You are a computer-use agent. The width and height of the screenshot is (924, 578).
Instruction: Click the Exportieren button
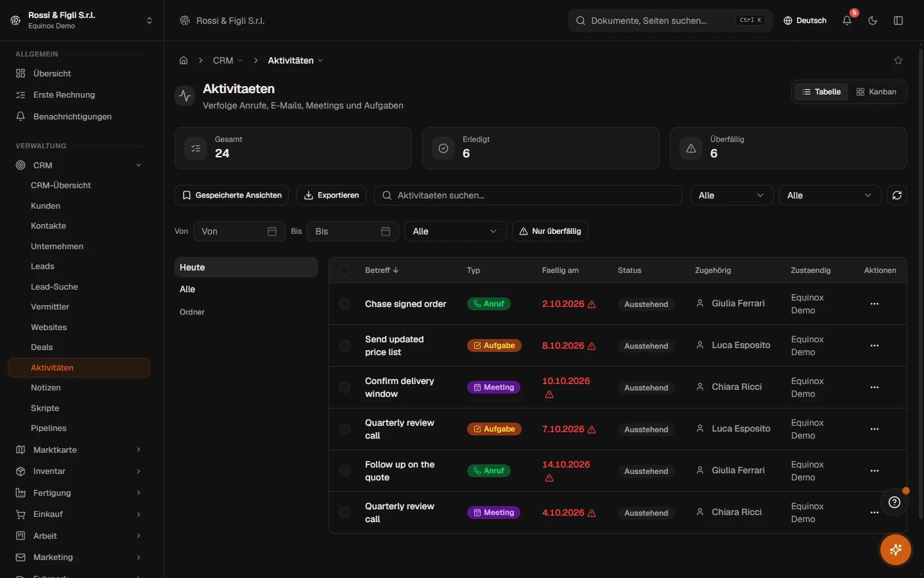point(331,195)
